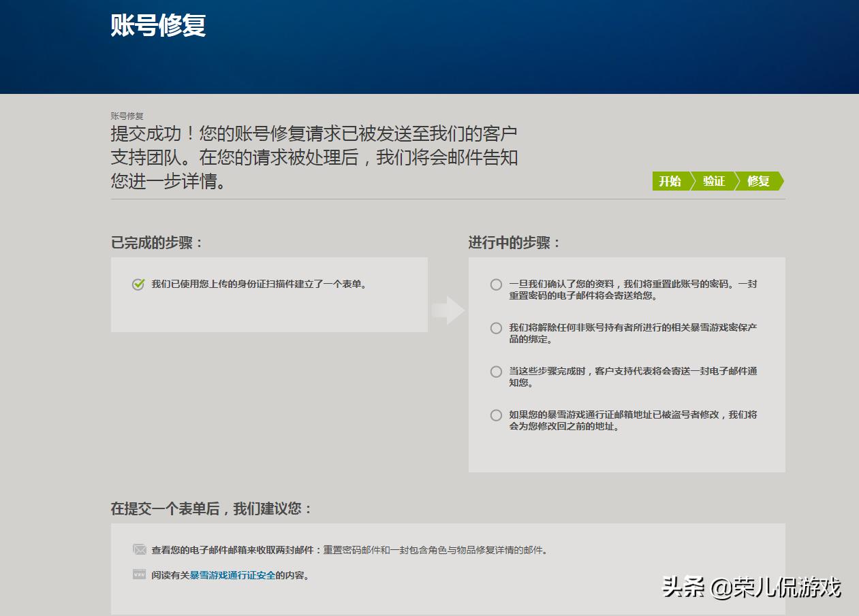The image size is (859, 616).
Task: Click the 修复 segment of the progress indicator
Action: tap(758, 181)
